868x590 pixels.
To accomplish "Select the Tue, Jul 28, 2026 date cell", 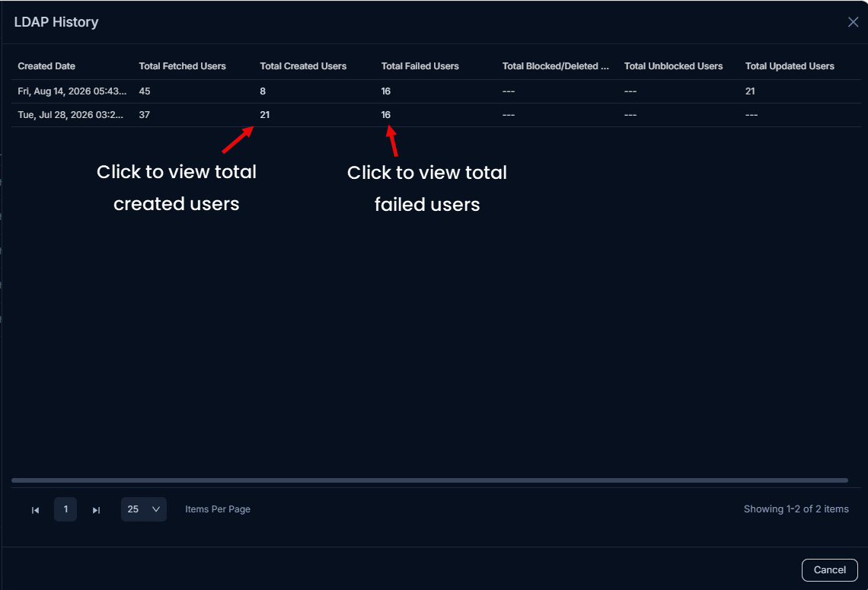I will click(x=70, y=115).
